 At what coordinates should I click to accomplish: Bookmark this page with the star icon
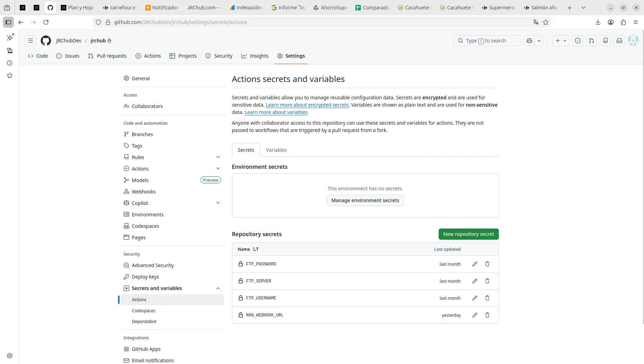(x=546, y=22)
